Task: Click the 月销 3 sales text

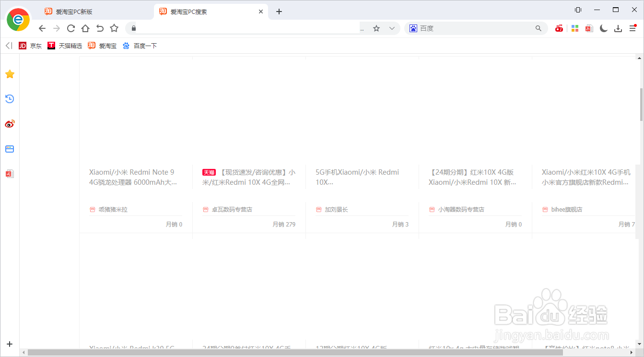Action: point(400,224)
